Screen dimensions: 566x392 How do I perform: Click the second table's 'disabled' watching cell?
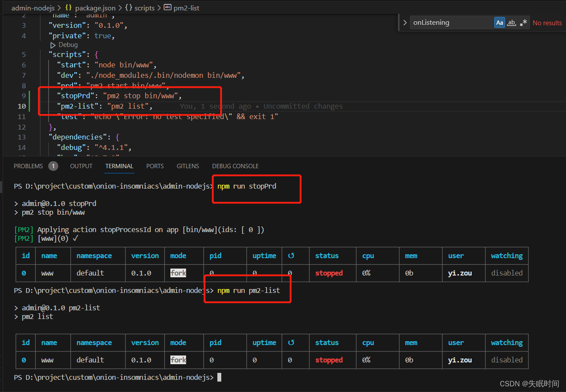coord(507,360)
